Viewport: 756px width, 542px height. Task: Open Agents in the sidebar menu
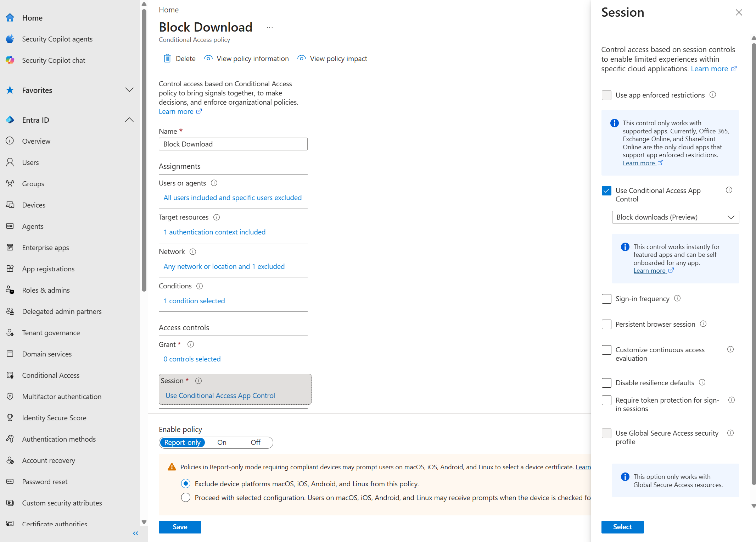coord(33,226)
